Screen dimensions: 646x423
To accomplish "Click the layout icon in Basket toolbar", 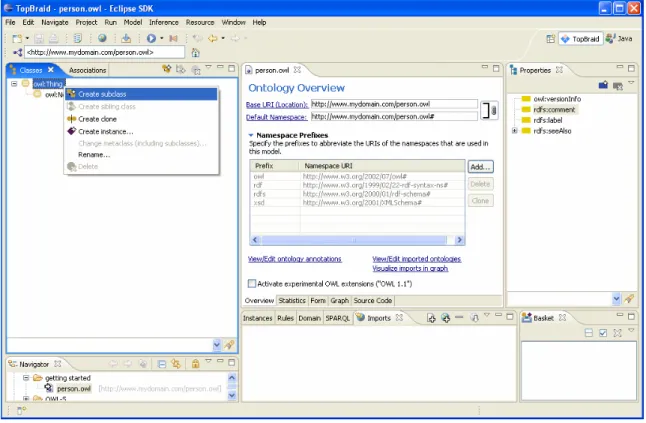I will tap(589, 333).
